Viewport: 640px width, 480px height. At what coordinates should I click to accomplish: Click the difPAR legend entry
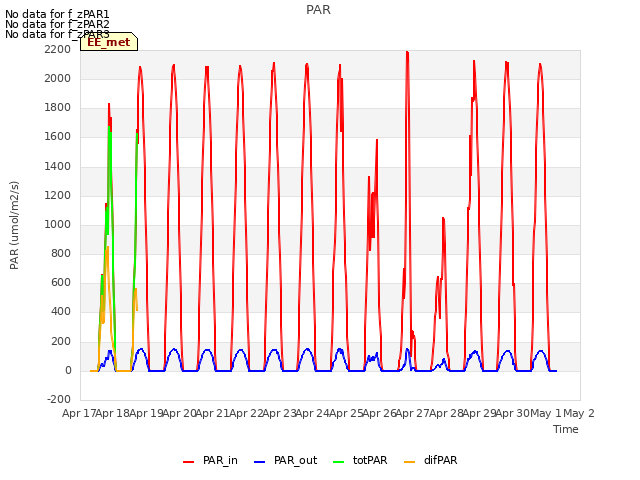pos(431,461)
